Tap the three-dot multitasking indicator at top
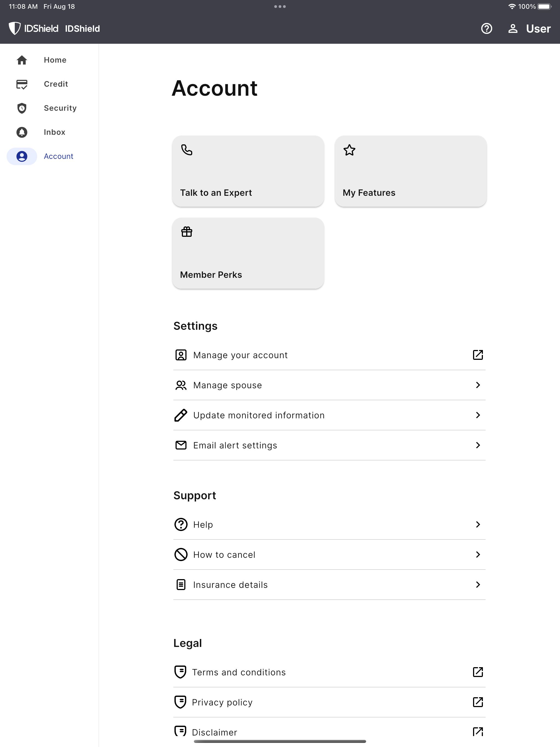 coord(280,6)
